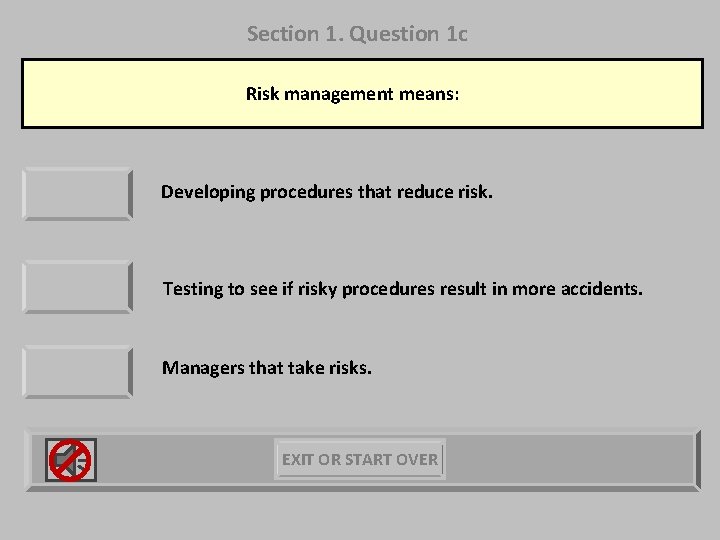Click the word "START" on the exit button
Screen dimensions: 720x540
[x=369, y=460]
